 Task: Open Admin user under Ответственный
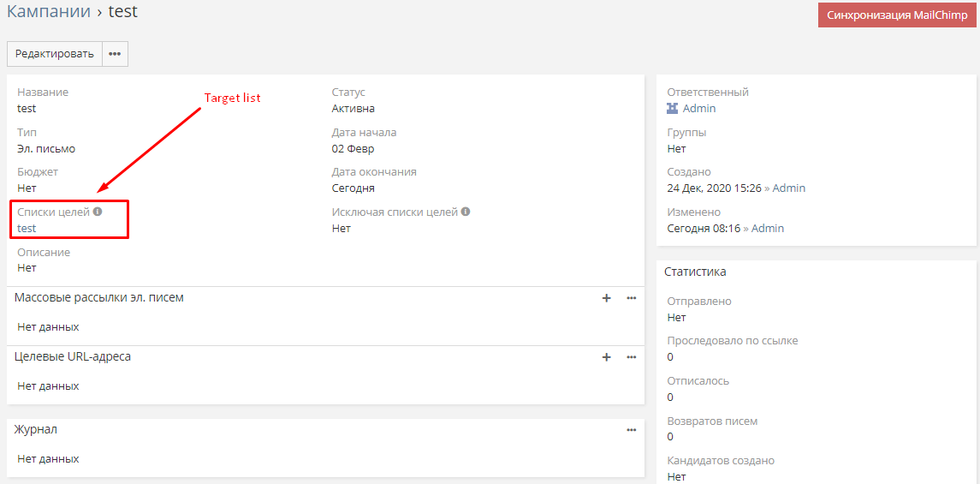[x=699, y=109]
